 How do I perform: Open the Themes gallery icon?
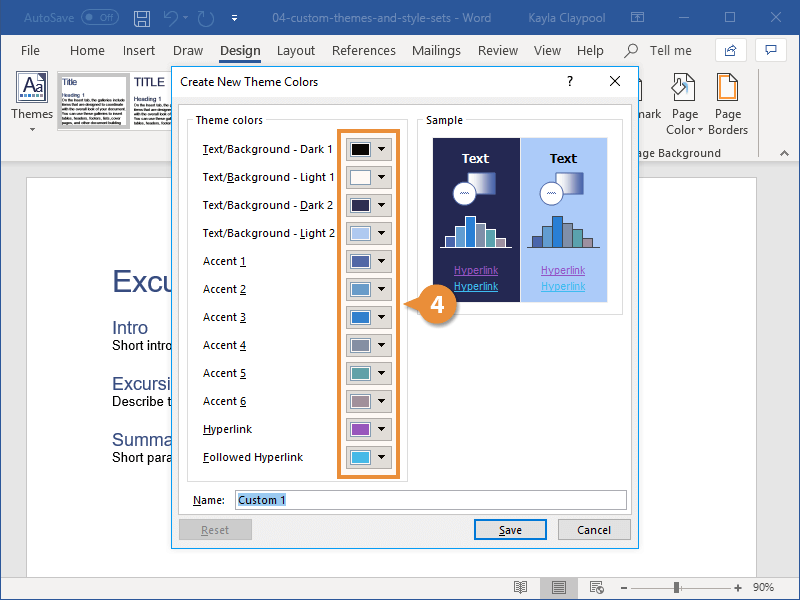[x=32, y=87]
